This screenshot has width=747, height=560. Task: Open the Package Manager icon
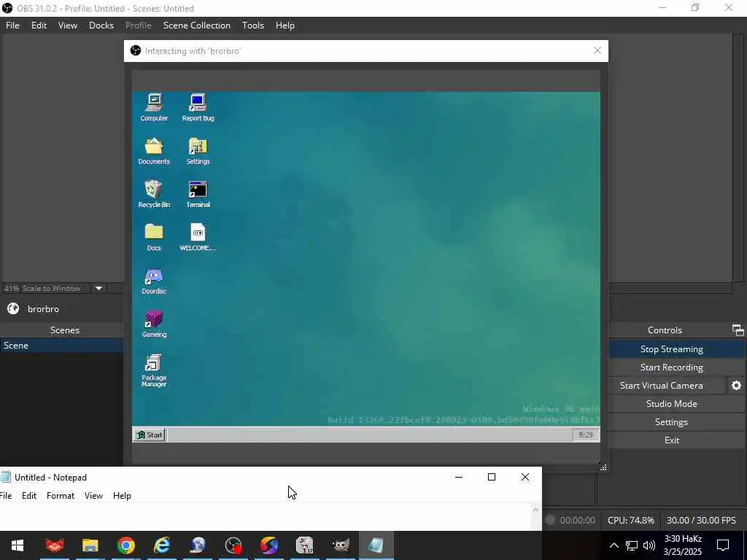[x=154, y=370]
